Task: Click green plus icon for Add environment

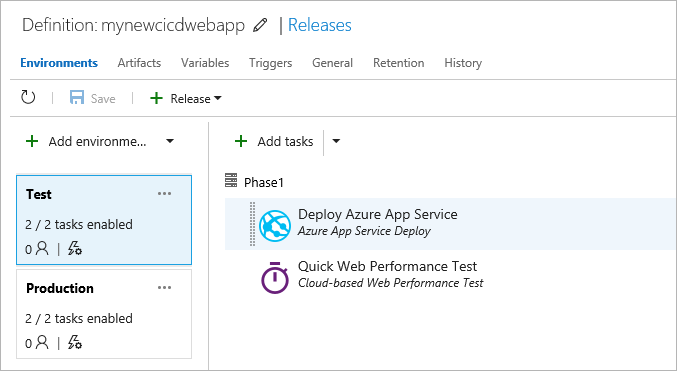Action: [32, 141]
